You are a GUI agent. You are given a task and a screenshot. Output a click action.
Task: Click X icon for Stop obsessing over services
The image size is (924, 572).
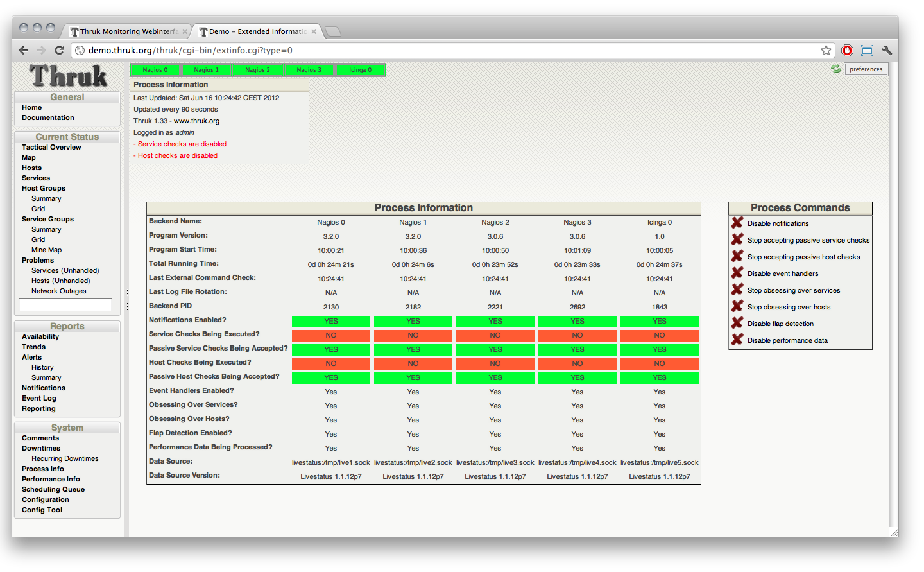point(737,290)
